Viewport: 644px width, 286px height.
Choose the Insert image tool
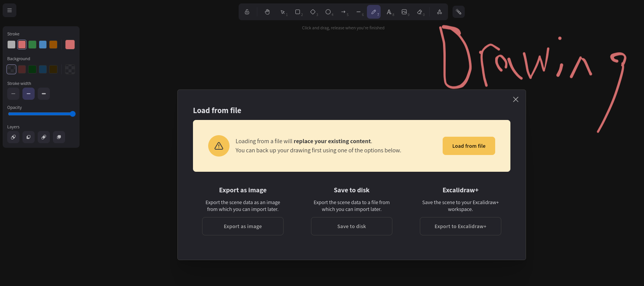pyautogui.click(x=404, y=12)
